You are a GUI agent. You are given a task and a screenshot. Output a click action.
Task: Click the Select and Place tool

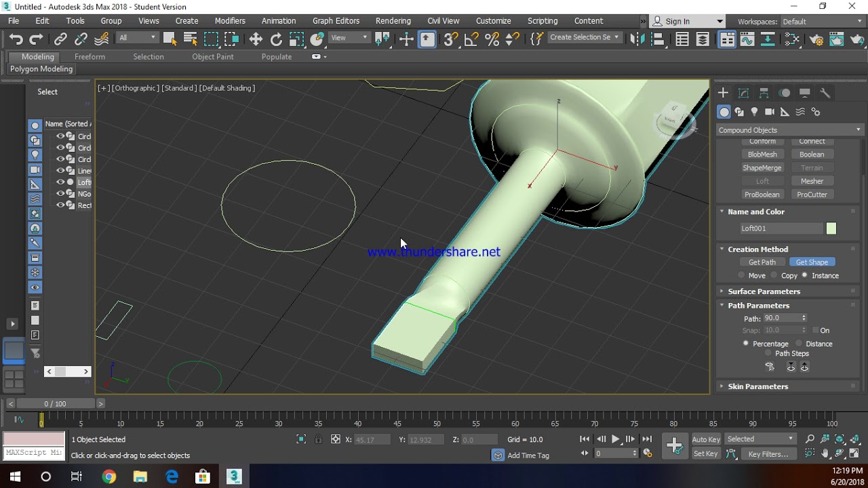(317, 39)
